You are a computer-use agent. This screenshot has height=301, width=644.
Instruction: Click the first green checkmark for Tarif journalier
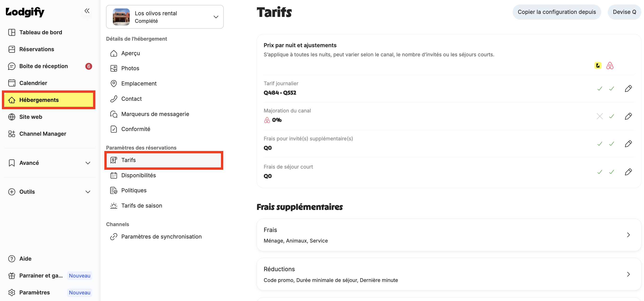(600, 89)
